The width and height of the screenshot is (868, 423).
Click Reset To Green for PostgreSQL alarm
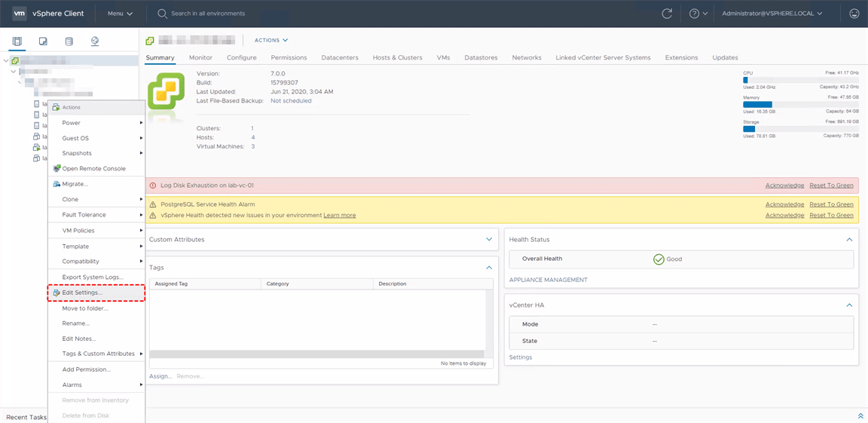click(831, 204)
